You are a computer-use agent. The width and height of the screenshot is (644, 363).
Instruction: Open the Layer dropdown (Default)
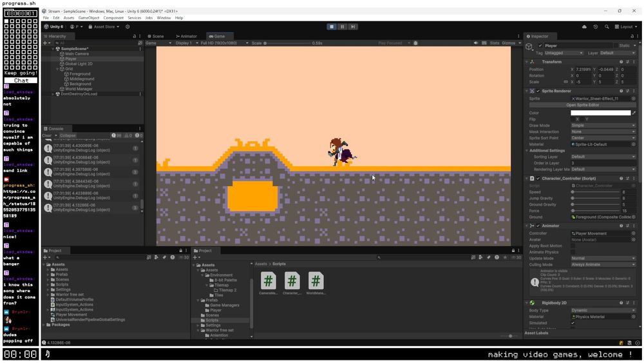tap(618, 53)
